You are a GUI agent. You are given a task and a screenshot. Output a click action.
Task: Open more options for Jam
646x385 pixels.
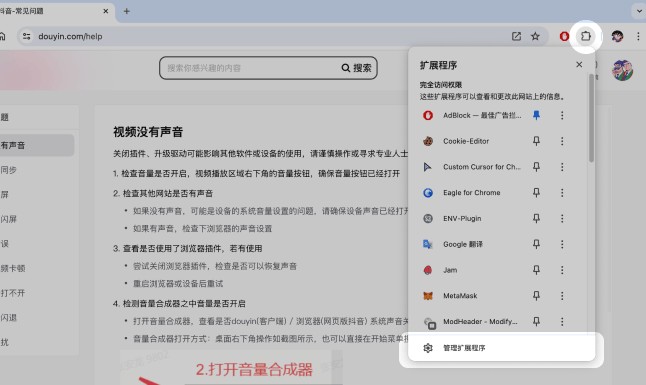(562, 270)
